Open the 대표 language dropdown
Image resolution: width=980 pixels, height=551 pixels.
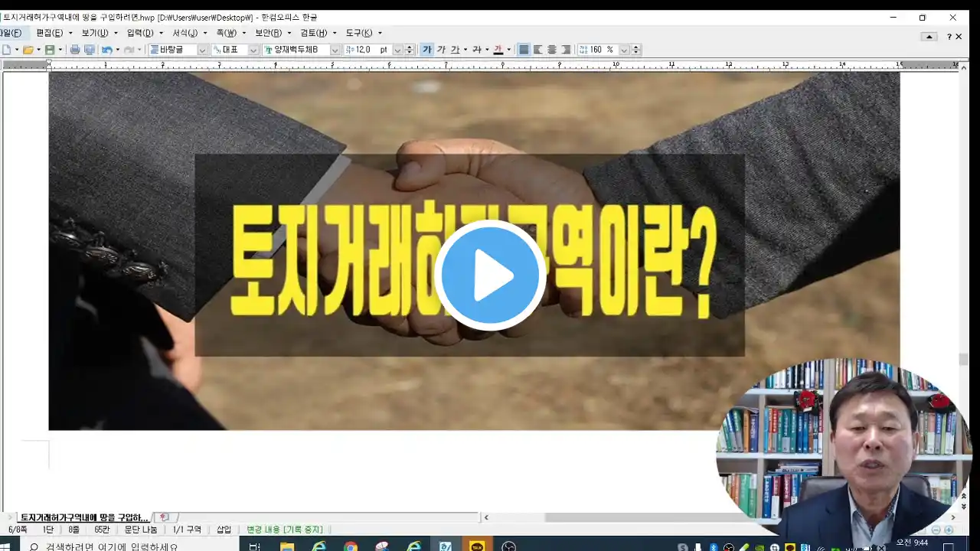point(254,50)
